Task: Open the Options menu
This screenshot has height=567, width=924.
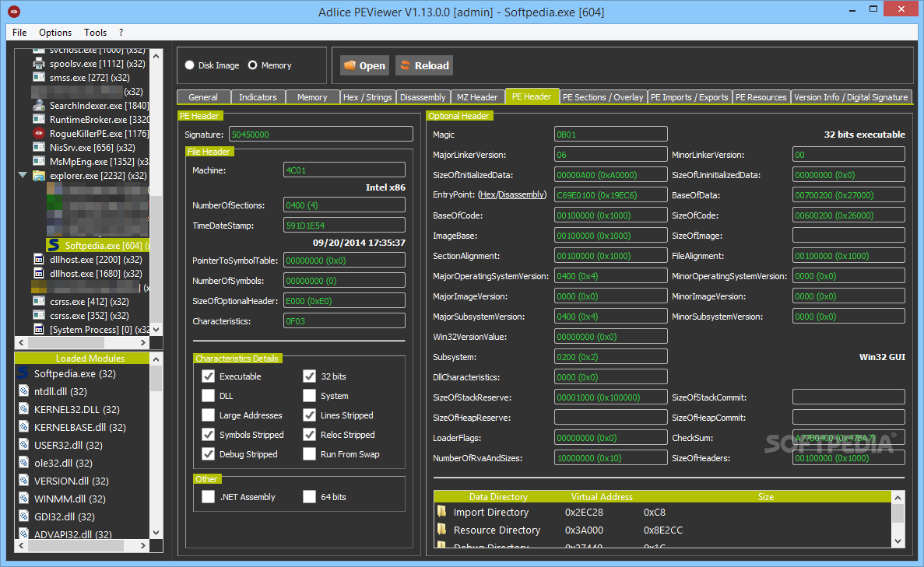Action: (x=55, y=33)
